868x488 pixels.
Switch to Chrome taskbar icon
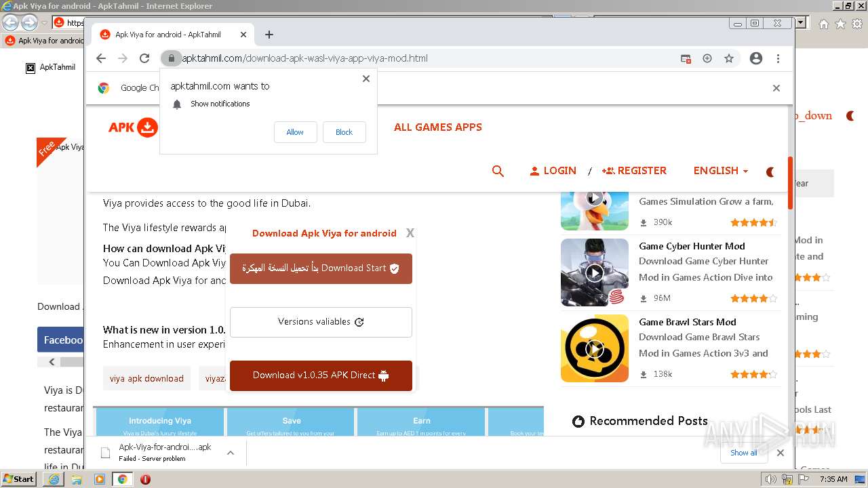122,479
